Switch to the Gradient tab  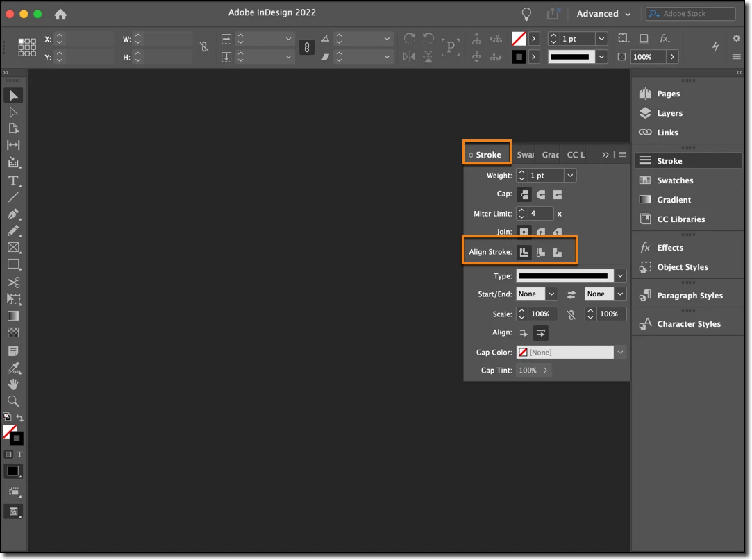pos(550,155)
